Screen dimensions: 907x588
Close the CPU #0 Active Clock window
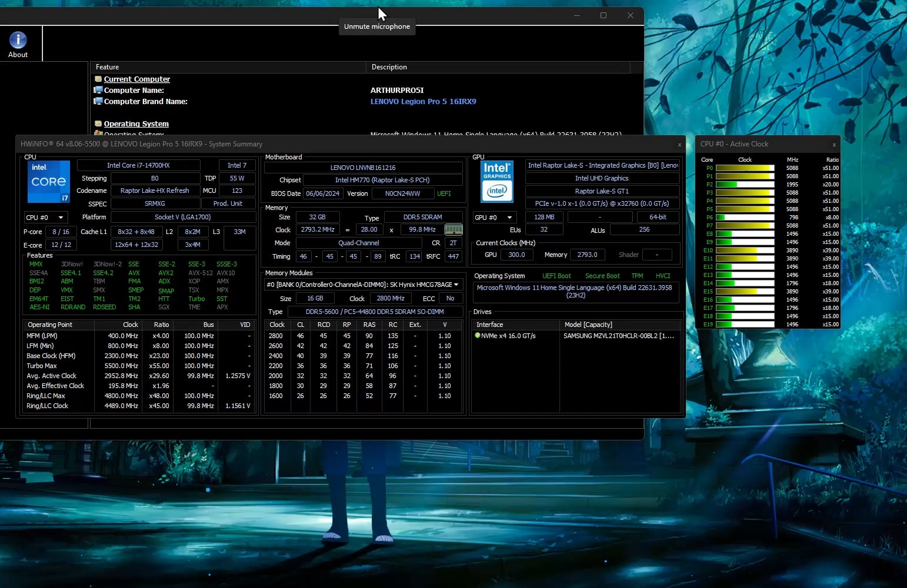[834, 145]
